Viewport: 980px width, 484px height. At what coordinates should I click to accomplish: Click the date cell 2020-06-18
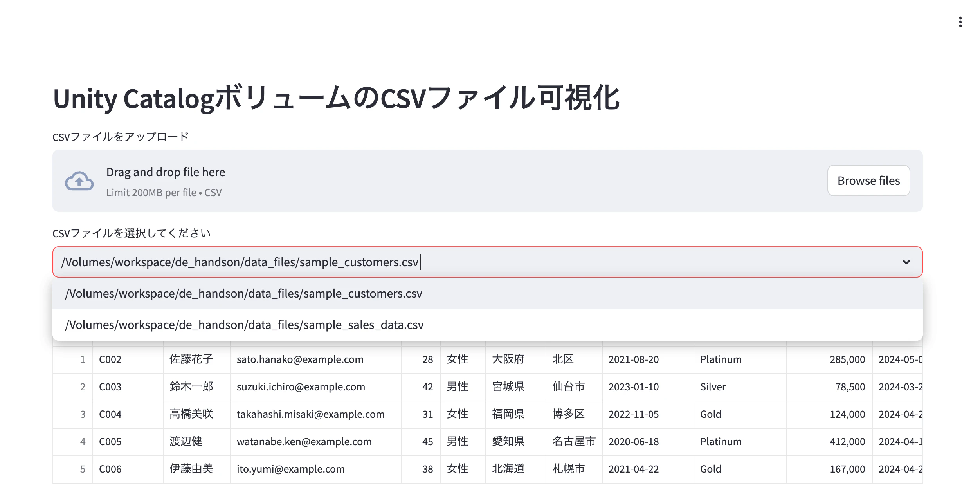(x=648, y=442)
